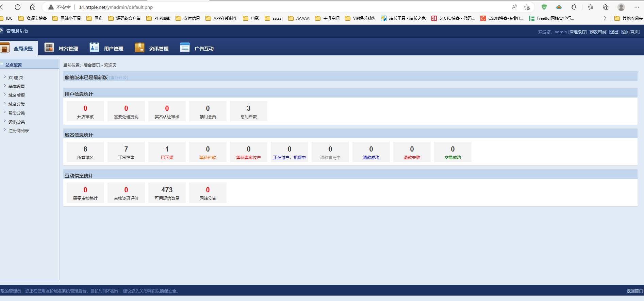The image size is (644, 301).
Task: Click the 资讯管理 bookmark icon
Action: coord(139,48)
